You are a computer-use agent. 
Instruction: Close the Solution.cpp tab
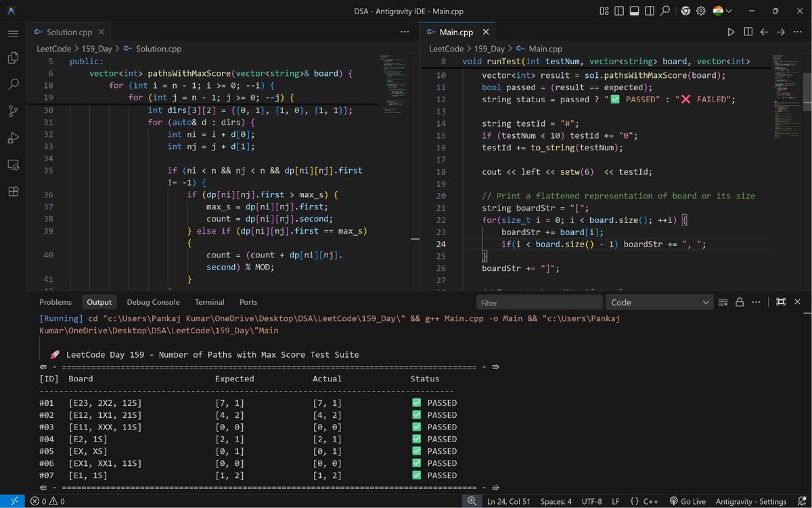[102, 32]
